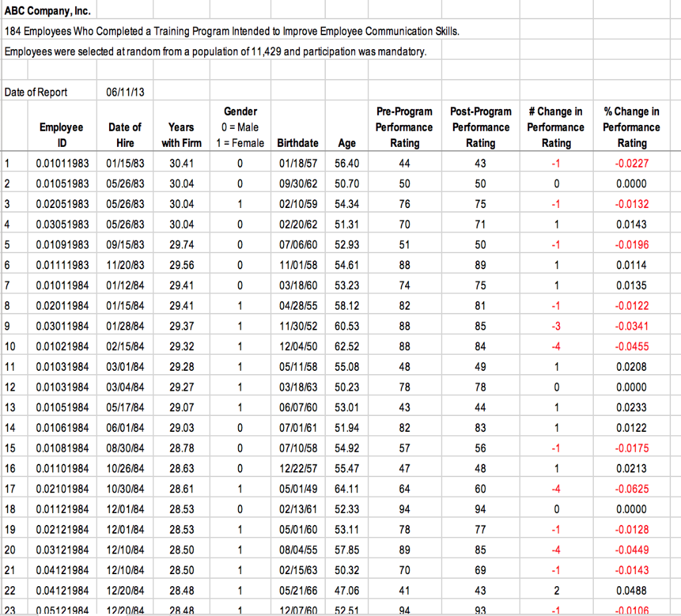This screenshot has width=681, height=616.
Task: Click percent change -0.0132
Action: point(632,204)
